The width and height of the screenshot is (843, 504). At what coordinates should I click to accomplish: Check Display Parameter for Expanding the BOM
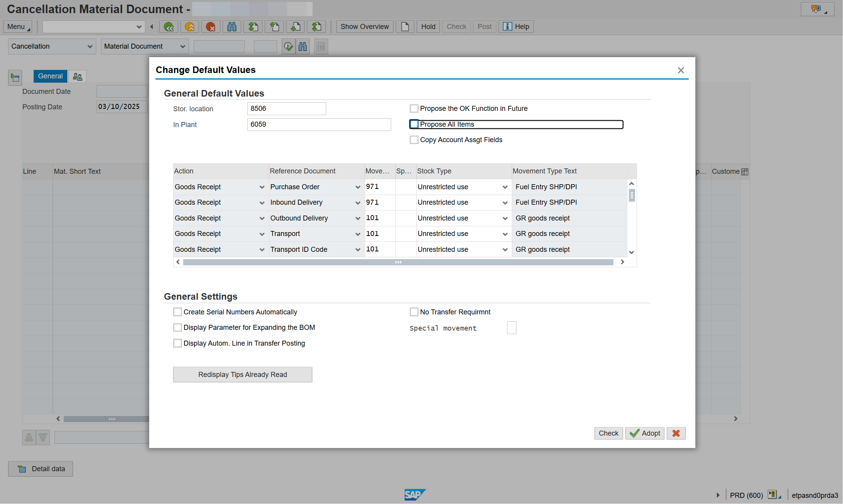point(177,328)
